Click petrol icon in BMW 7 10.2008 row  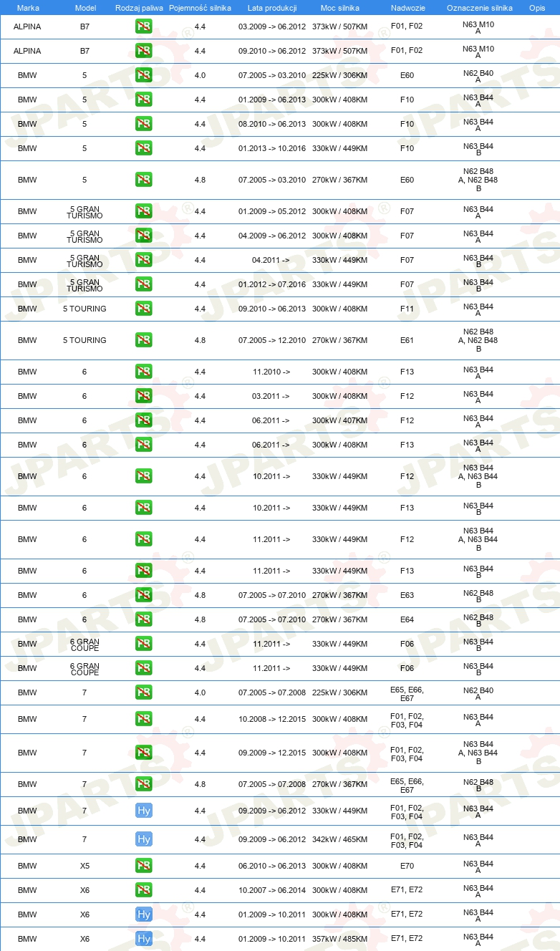(143, 720)
